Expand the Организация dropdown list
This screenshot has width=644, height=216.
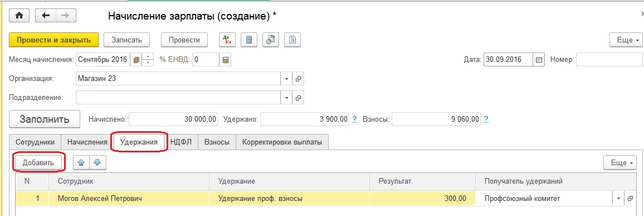pos(286,79)
